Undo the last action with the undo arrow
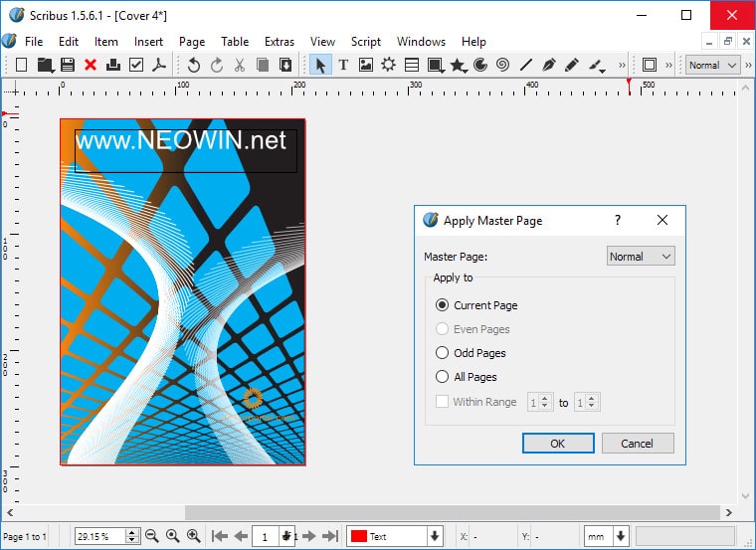 click(193, 65)
